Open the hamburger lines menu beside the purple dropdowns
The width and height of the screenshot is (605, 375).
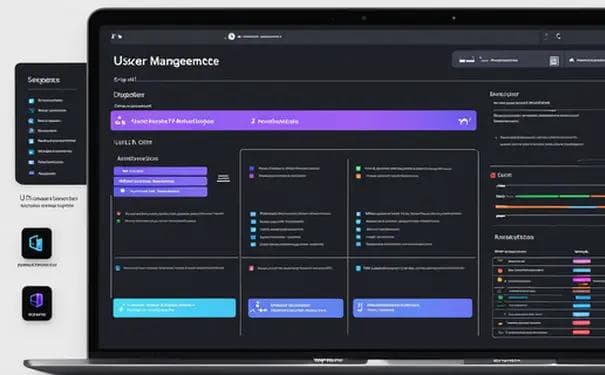(x=223, y=178)
